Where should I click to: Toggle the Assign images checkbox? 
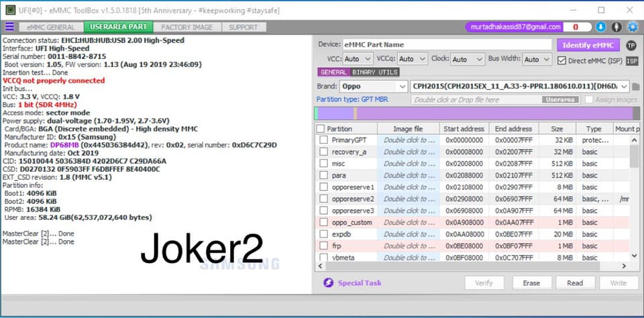(589, 99)
